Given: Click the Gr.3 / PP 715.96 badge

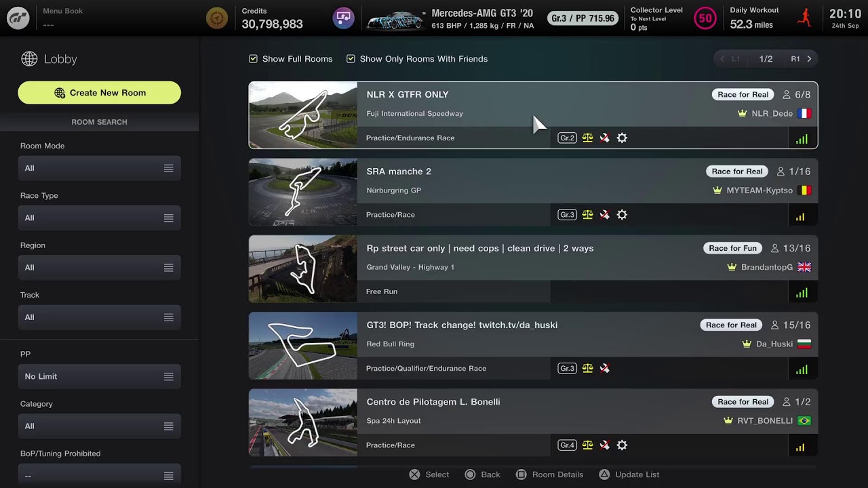Looking at the screenshot, I should tap(583, 18).
